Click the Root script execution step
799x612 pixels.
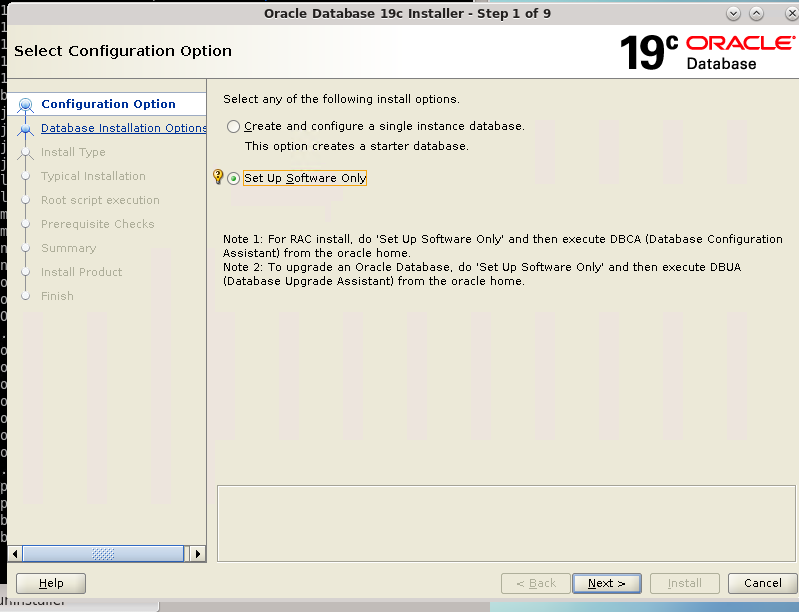[100, 200]
